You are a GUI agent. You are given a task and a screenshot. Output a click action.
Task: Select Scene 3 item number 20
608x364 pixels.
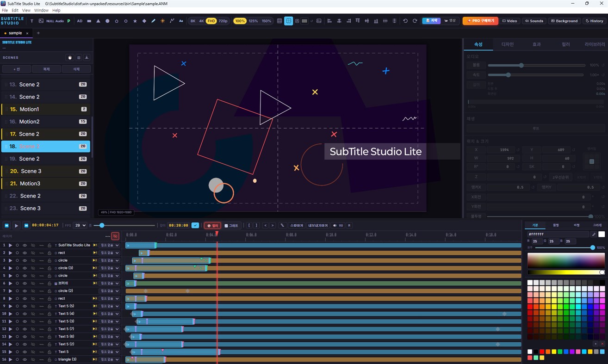click(46, 171)
